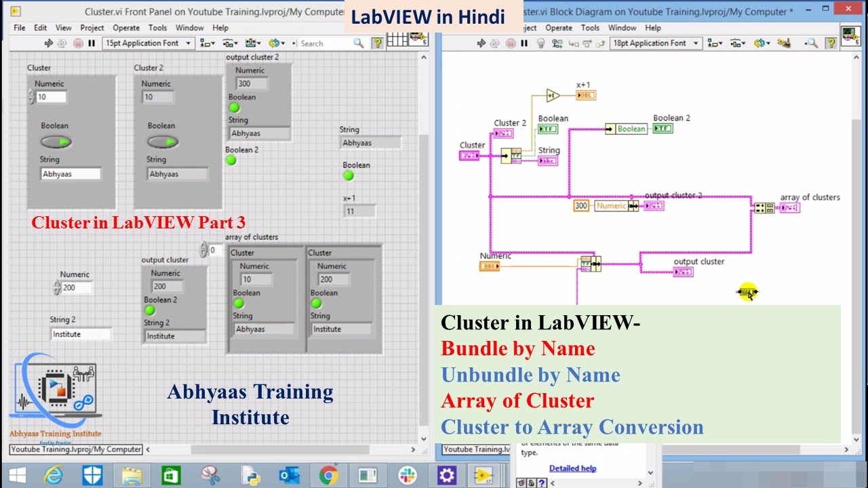Image resolution: width=868 pixels, height=488 pixels.
Task: Open Front Panel font dropdown 15pt Application Font
Action: pos(149,43)
